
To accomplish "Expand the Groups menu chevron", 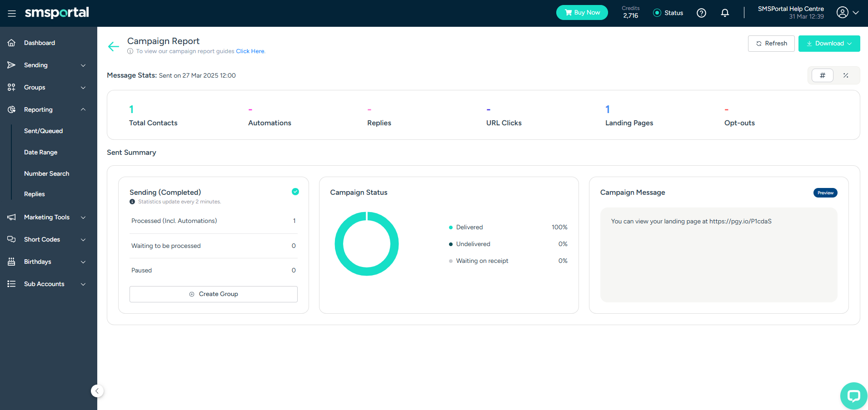I will [x=83, y=88].
